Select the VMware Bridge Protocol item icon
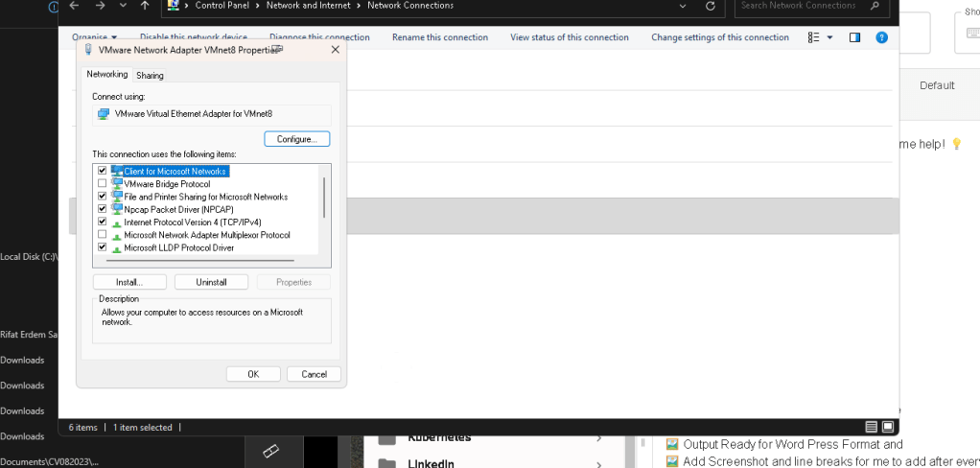Screen dimensions: 980x468 pos(117,184)
